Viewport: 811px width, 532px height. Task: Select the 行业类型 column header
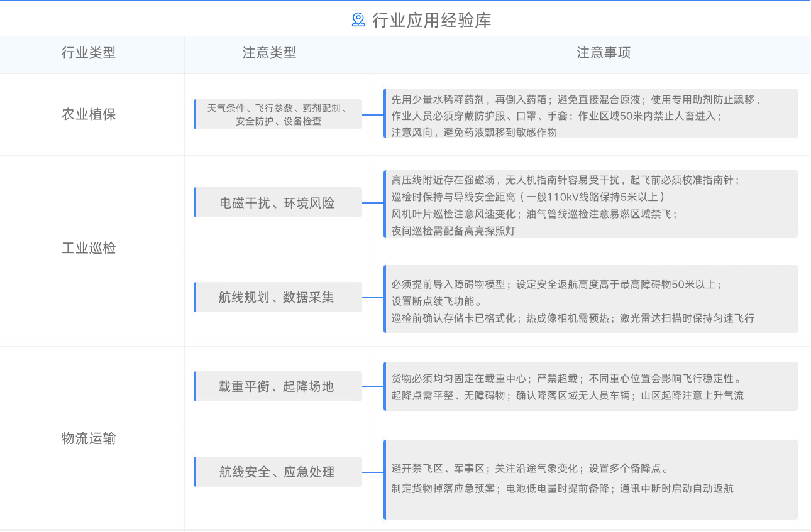(x=89, y=53)
